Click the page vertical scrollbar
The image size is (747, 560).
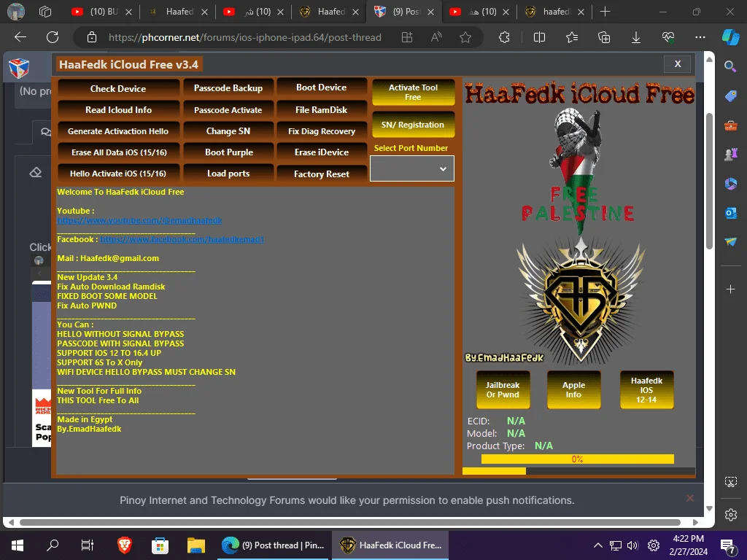709,181
